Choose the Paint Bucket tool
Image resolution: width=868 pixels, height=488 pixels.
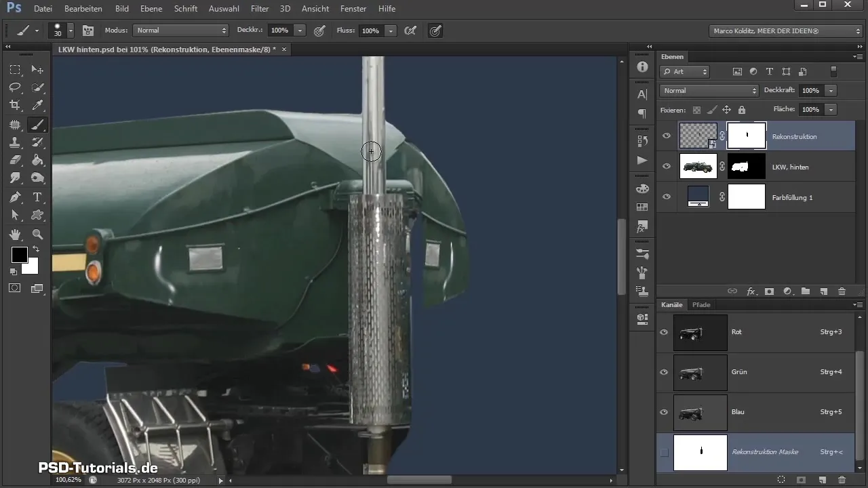click(37, 161)
